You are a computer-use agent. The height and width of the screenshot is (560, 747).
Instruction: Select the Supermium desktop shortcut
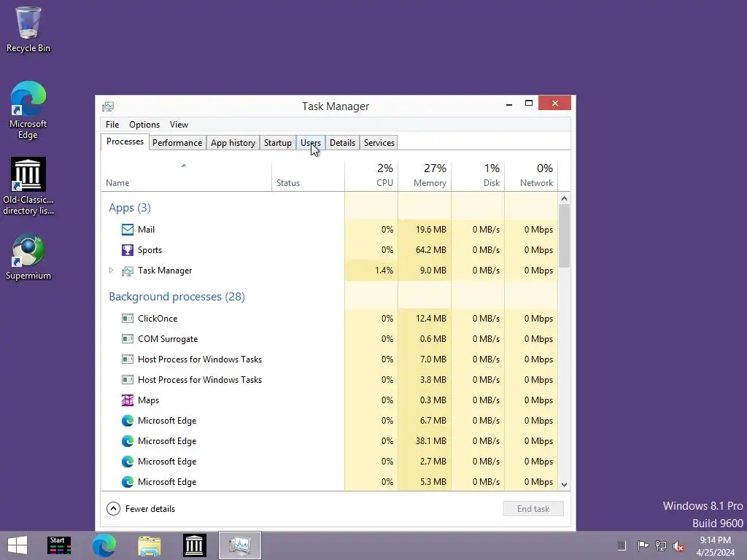point(28,257)
